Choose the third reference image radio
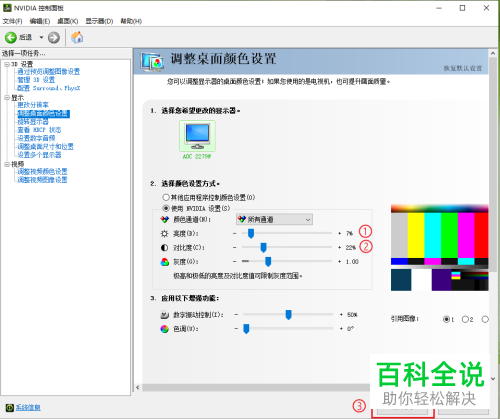Viewport: 500px width, 419px height. pyautogui.click(x=485, y=319)
